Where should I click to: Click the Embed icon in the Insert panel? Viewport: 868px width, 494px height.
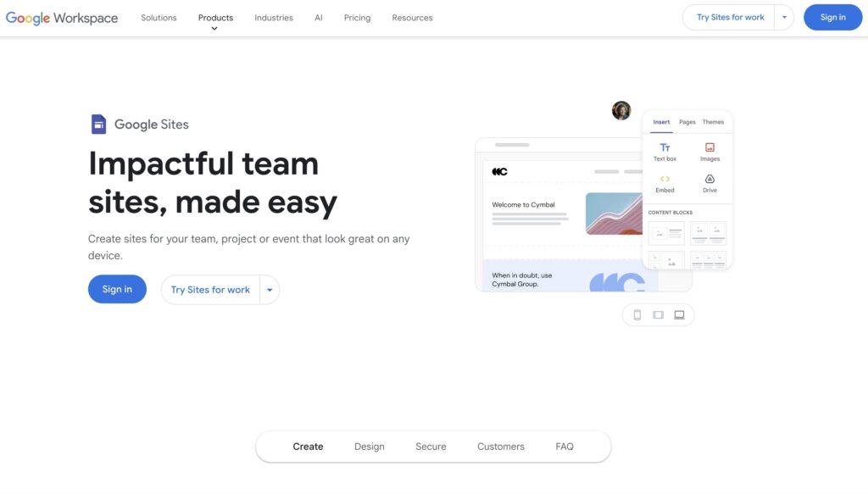[x=665, y=180]
